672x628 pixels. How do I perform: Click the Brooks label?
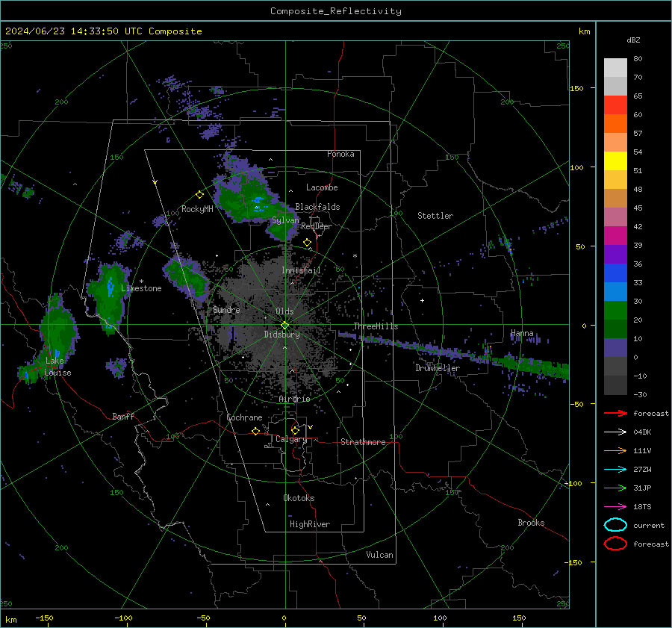click(531, 523)
